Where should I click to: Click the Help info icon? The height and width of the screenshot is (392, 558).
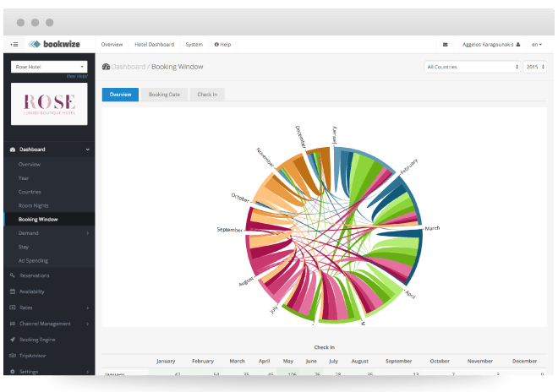tap(216, 45)
